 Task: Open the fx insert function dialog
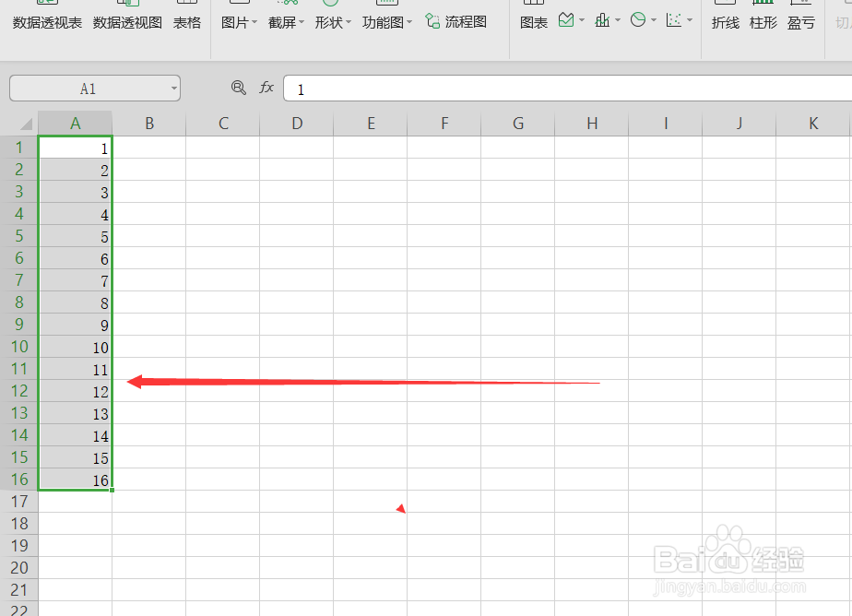tap(266, 88)
